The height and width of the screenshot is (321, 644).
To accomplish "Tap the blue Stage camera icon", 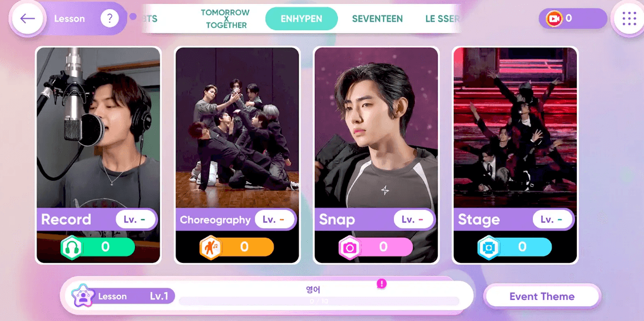I will click(x=489, y=247).
